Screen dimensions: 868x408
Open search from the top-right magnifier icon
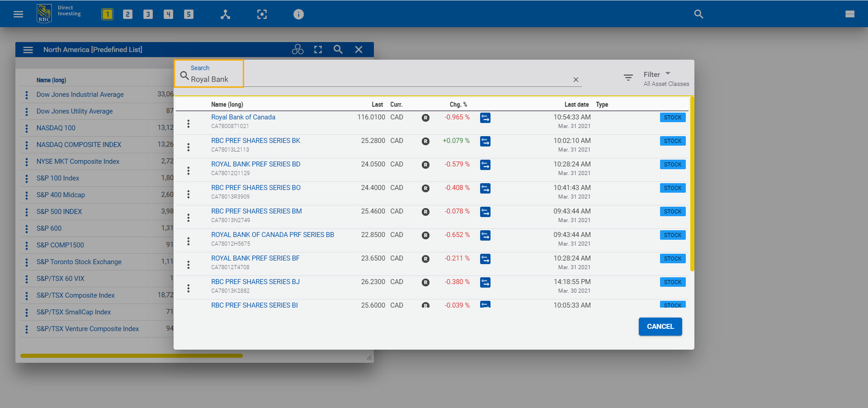pyautogui.click(x=698, y=14)
